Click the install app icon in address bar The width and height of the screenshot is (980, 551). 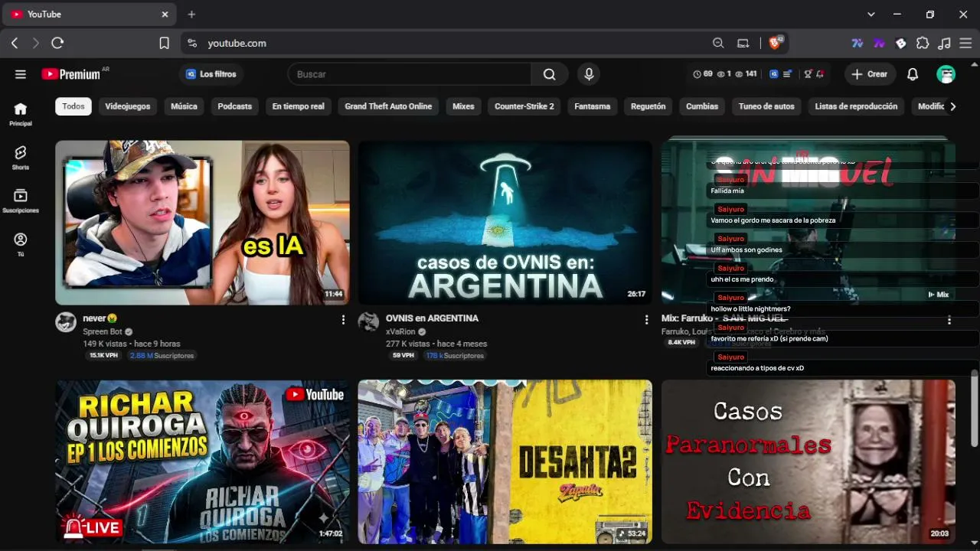(x=743, y=44)
